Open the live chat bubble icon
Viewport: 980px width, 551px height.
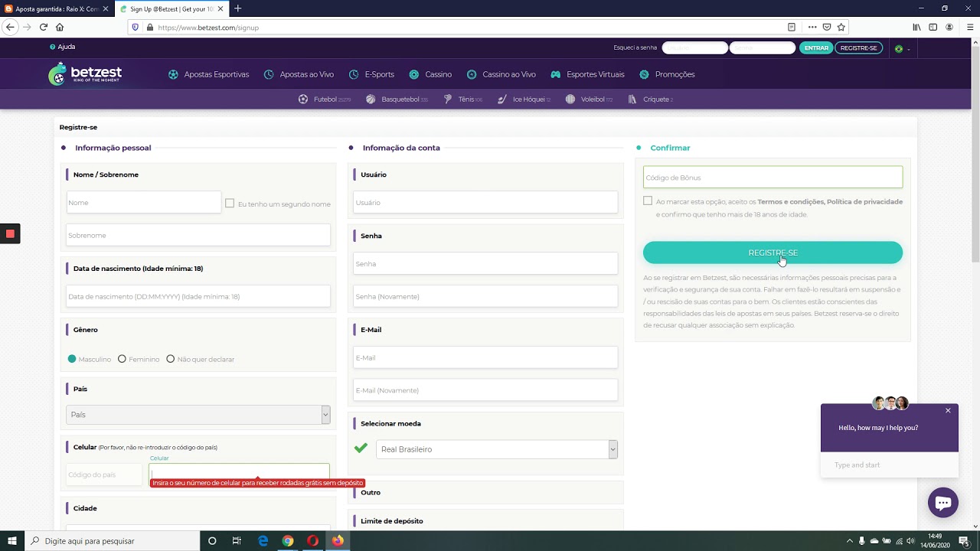[943, 503]
